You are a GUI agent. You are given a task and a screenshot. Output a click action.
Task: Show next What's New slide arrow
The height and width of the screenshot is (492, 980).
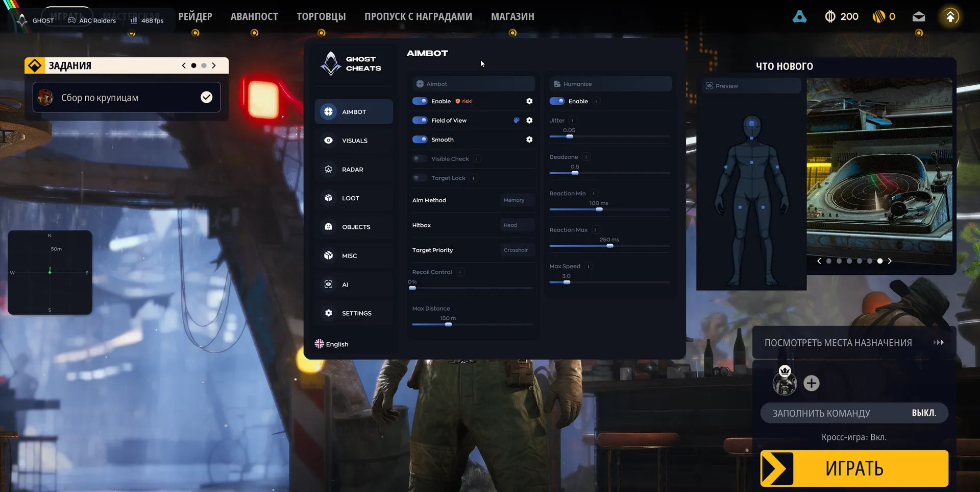click(890, 261)
